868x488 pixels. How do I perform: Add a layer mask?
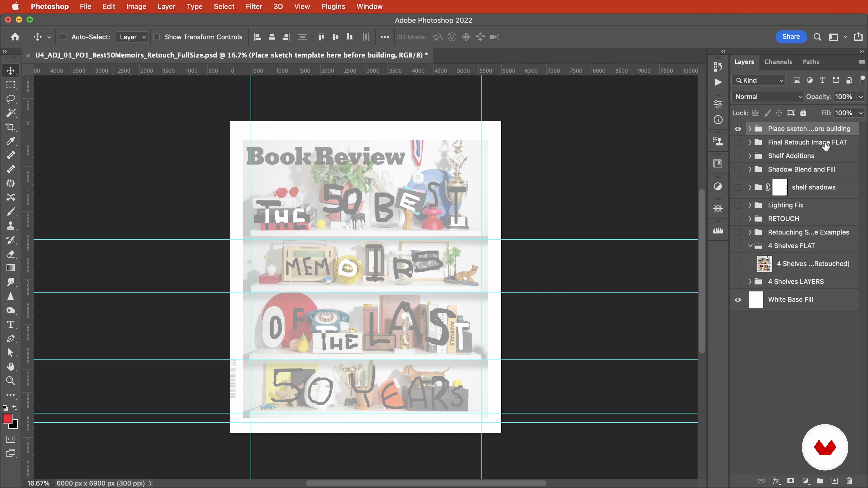[791, 481]
